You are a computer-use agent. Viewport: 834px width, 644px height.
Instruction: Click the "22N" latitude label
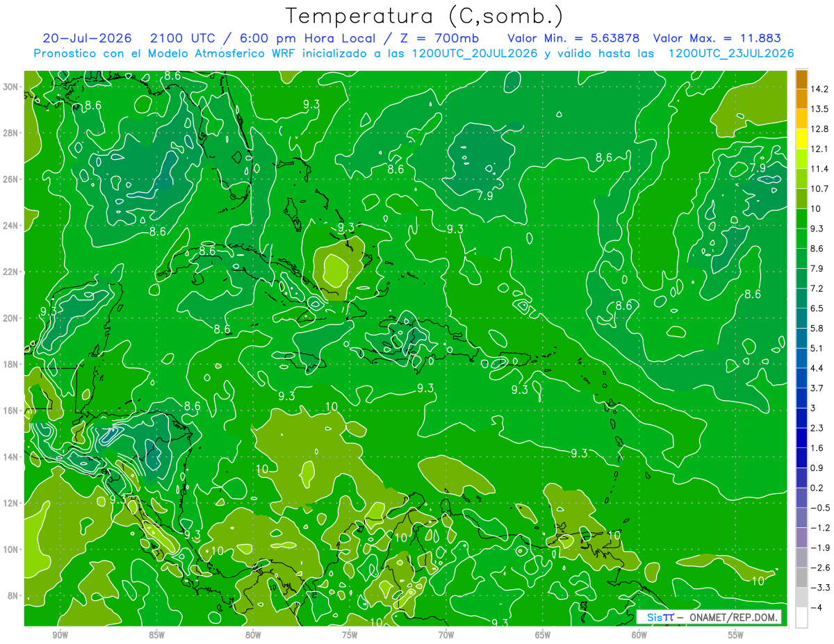(x=11, y=272)
